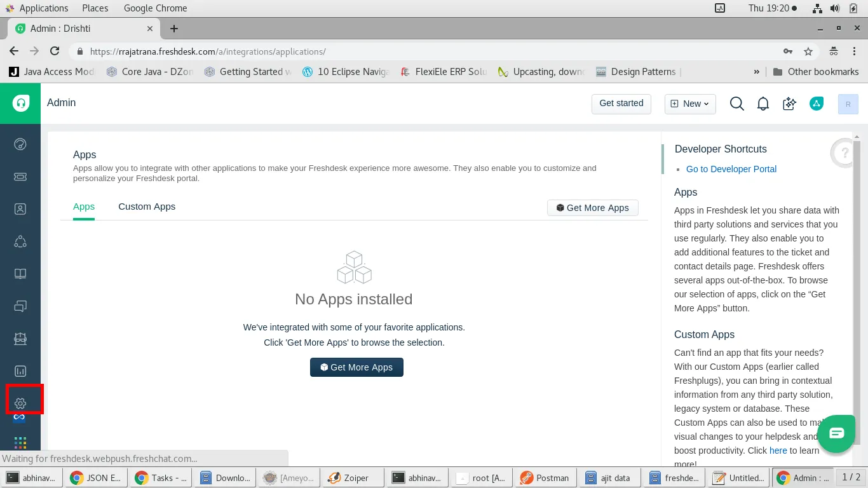Bookmark this page with the star icon

[808, 51]
